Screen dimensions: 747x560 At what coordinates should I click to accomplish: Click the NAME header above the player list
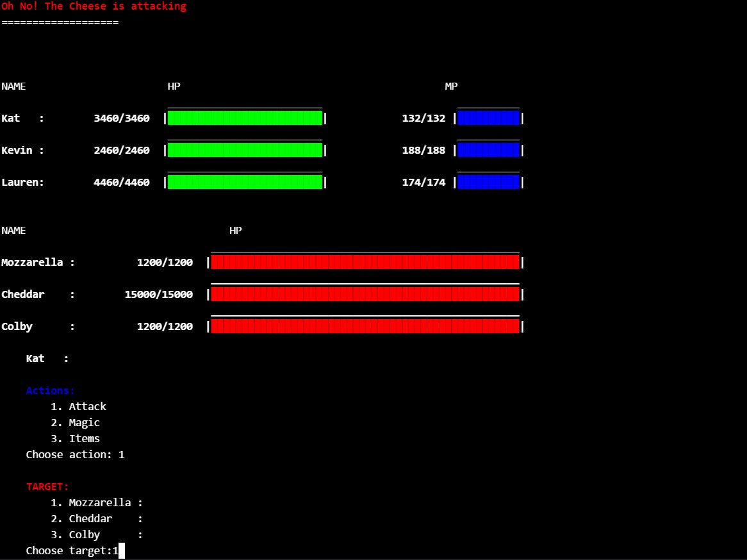point(13,86)
